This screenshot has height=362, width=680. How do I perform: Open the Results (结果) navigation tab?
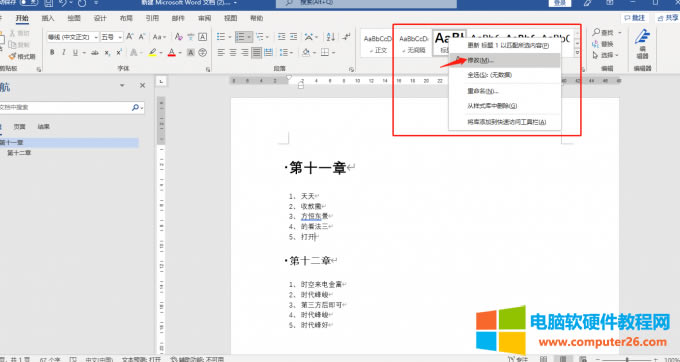coord(43,127)
